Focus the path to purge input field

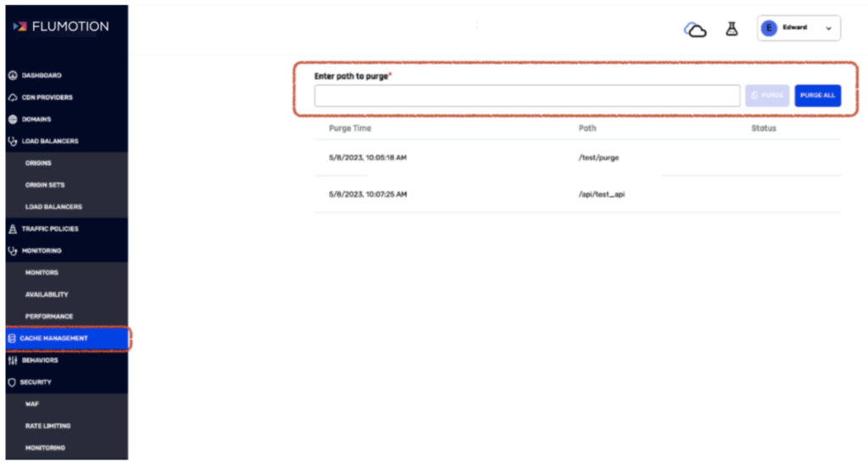click(527, 96)
